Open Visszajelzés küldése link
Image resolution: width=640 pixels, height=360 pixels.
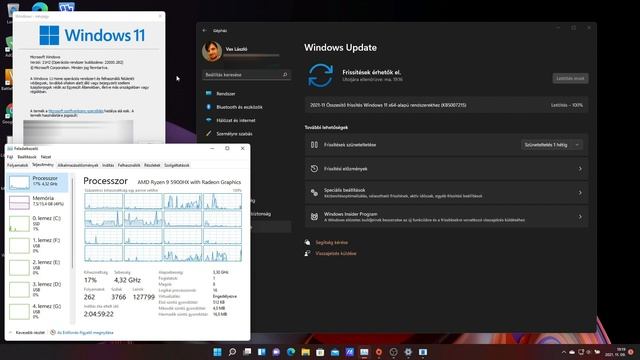(336, 253)
